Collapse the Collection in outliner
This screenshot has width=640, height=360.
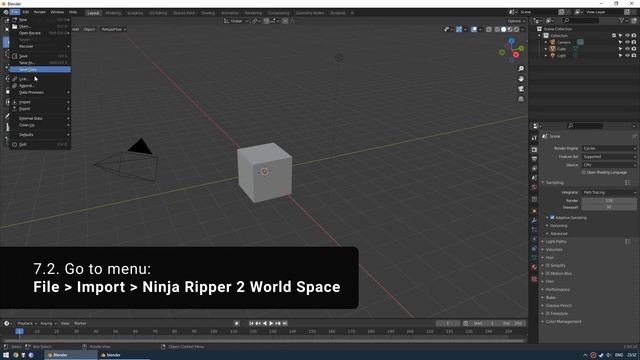point(540,36)
